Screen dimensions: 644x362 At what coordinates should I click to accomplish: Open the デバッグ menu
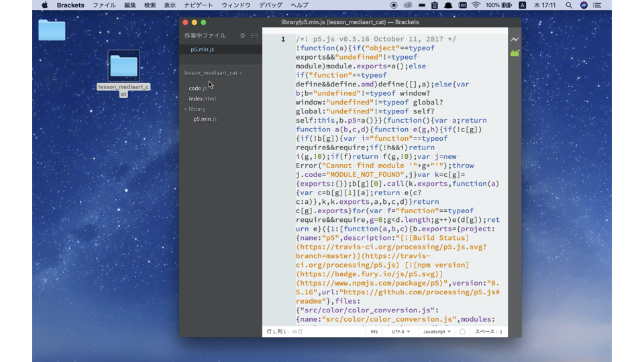[x=270, y=5]
